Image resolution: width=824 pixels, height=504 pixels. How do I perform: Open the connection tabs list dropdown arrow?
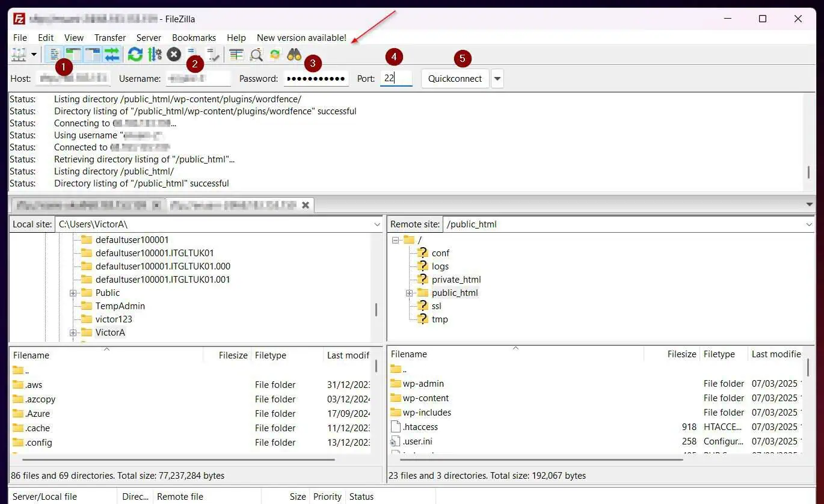[x=809, y=205]
